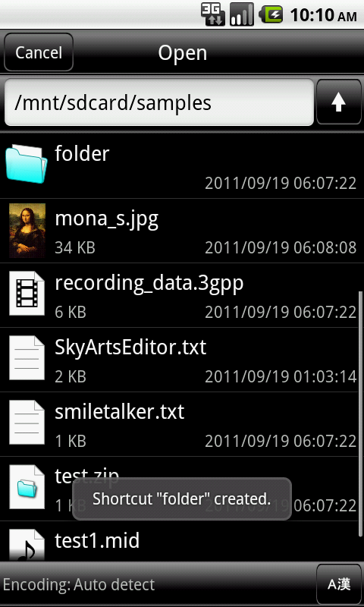Edit the /mnt/sdcard/samples path field
The image size is (364, 607).
[x=159, y=102]
